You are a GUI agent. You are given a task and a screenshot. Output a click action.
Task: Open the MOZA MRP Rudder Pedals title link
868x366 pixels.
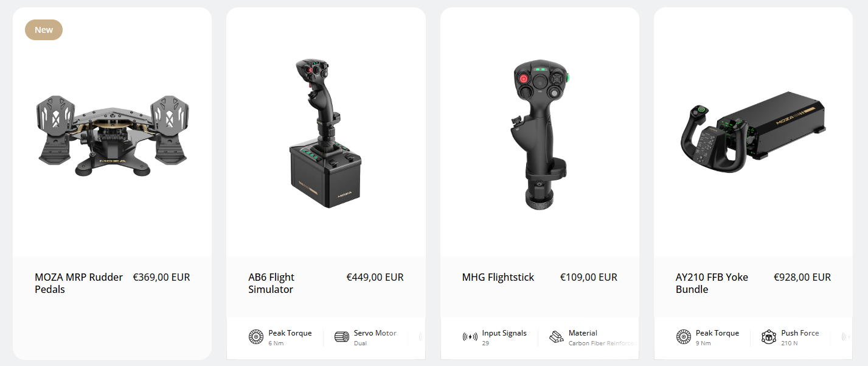[79, 283]
